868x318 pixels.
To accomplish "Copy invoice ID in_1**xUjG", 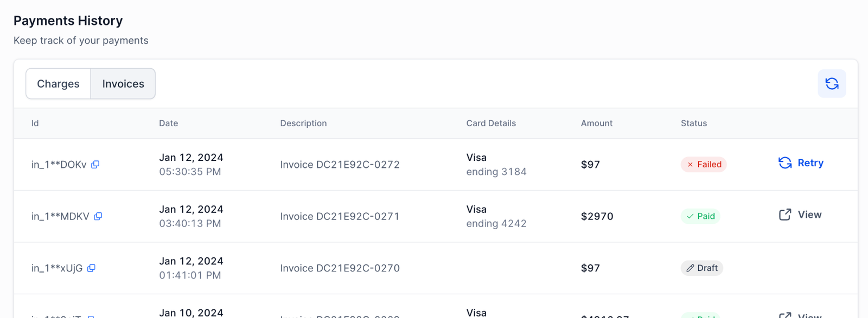I will [x=92, y=268].
